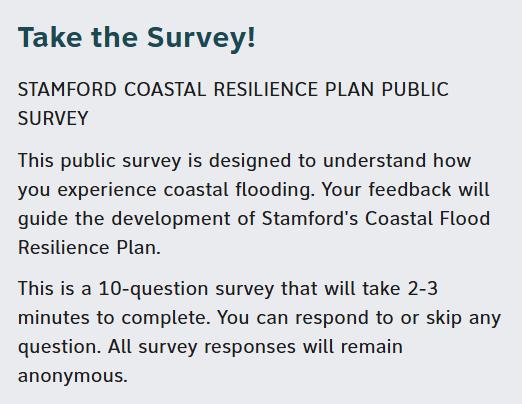Image resolution: width=522 pixels, height=404 pixels.
Task: Click 'STAMFORD COASTAL RESILIENCE PLAN PUBLIC' subtitle line
Action: tap(233, 89)
